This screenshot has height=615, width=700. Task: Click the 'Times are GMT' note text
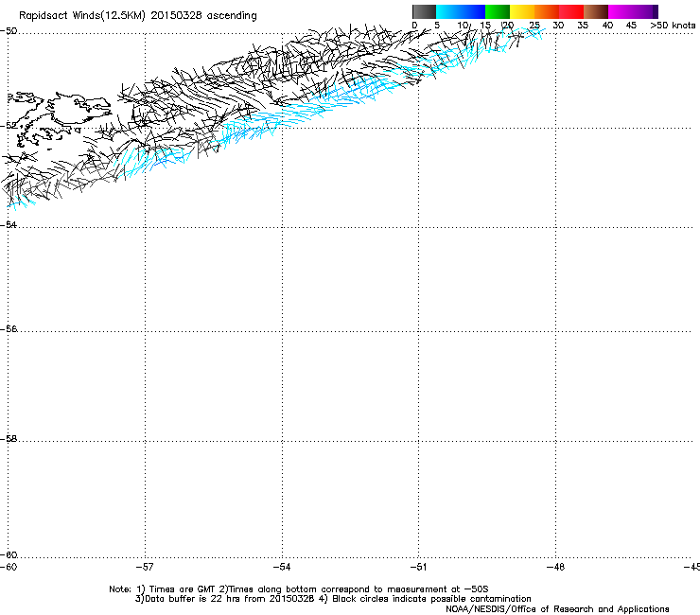pyautogui.click(x=183, y=589)
